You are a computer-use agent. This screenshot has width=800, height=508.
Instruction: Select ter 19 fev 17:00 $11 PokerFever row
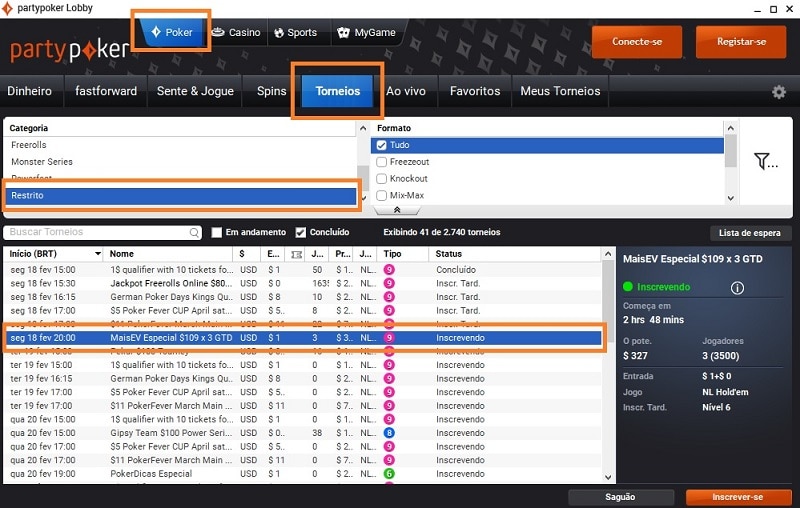point(304,406)
